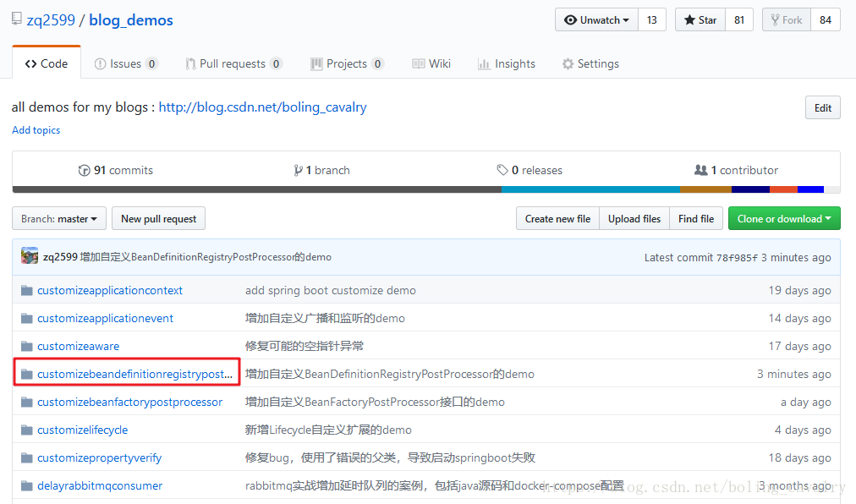Click New pull request

158,218
